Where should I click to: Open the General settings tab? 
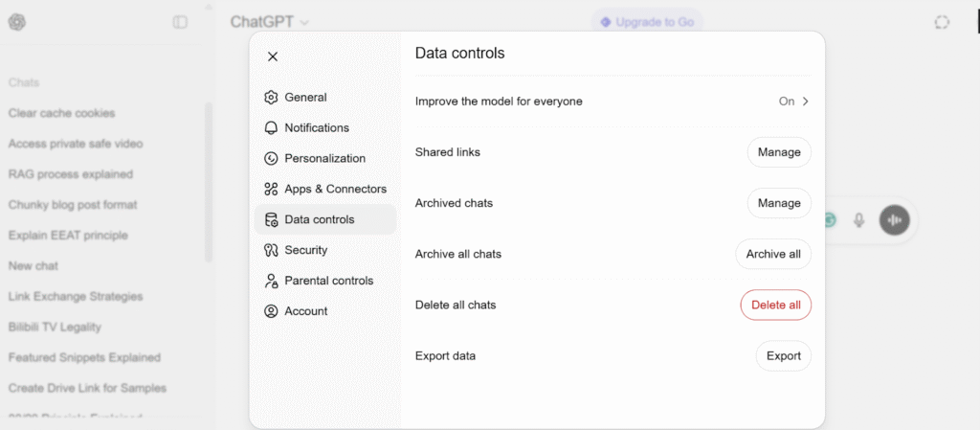point(305,97)
